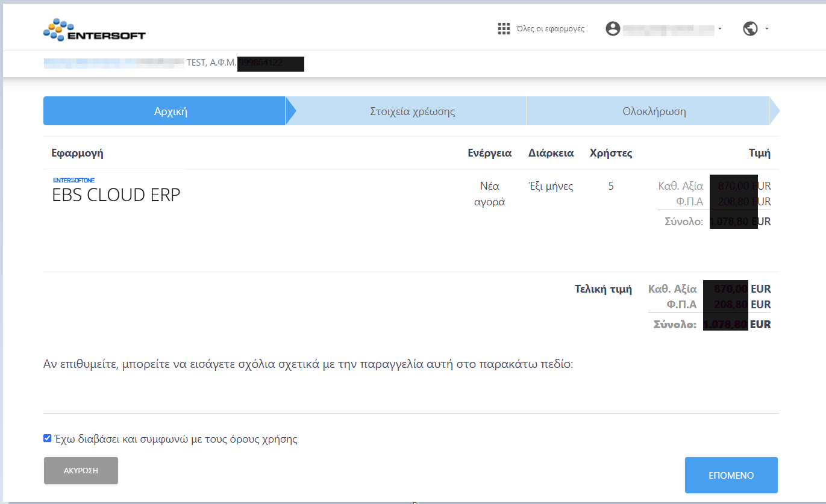Click the Έξι μήνες duration value
The image size is (826, 504).
(551, 187)
